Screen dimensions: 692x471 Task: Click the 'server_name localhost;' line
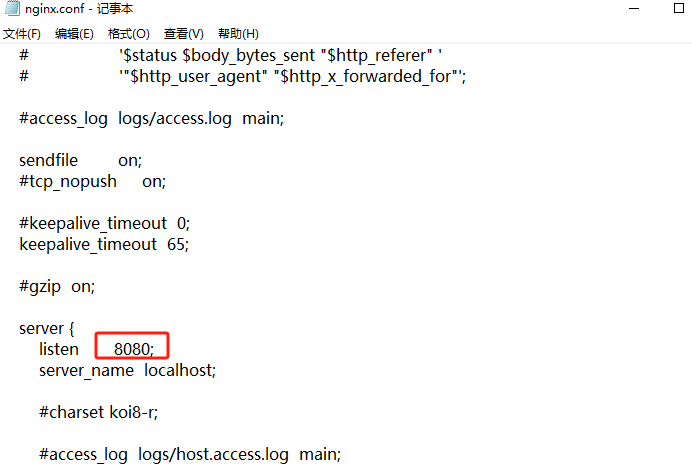coord(128,371)
